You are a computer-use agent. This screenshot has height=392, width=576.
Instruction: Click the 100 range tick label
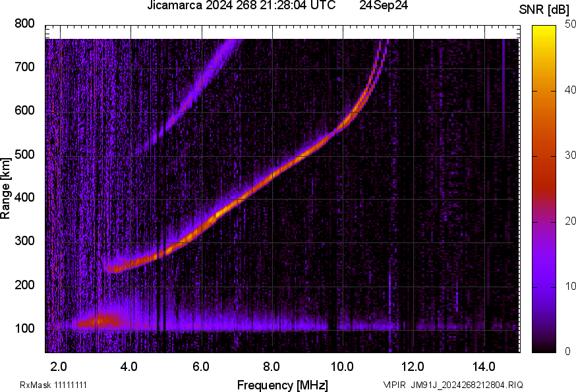click(24, 328)
